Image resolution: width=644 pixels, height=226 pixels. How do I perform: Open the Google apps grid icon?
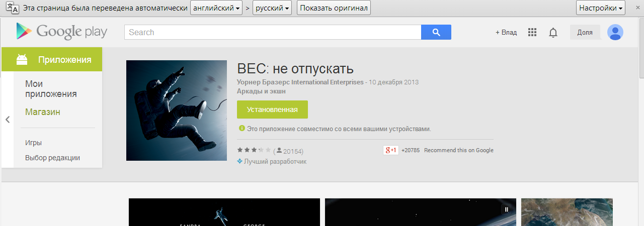click(x=532, y=32)
